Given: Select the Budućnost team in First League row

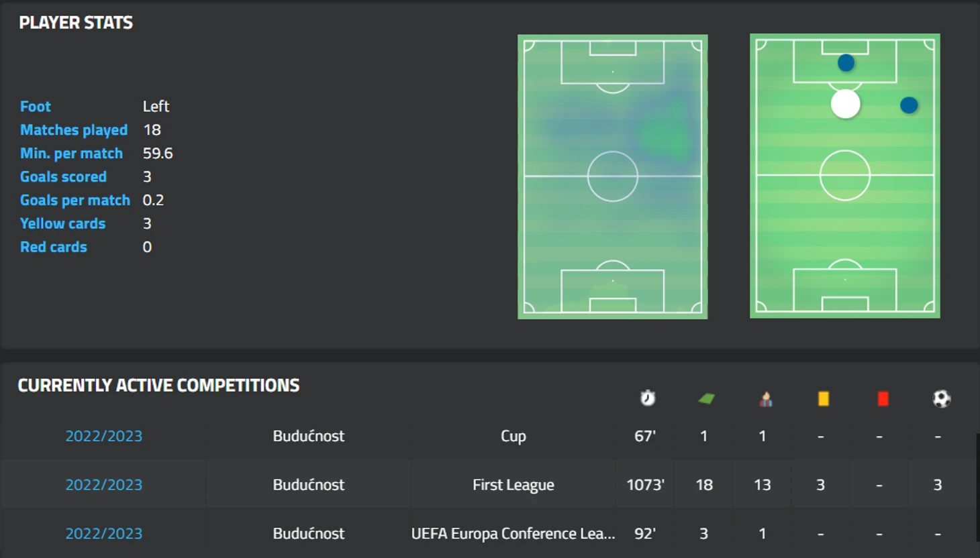Looking at the screenshot, I should [x=308, y=485].
